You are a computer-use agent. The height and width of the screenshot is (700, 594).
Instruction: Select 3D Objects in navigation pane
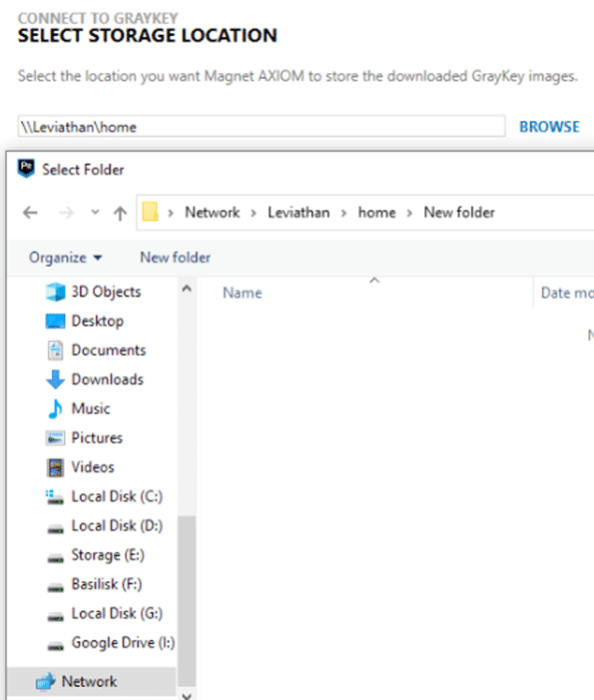(x=106, y=292)
